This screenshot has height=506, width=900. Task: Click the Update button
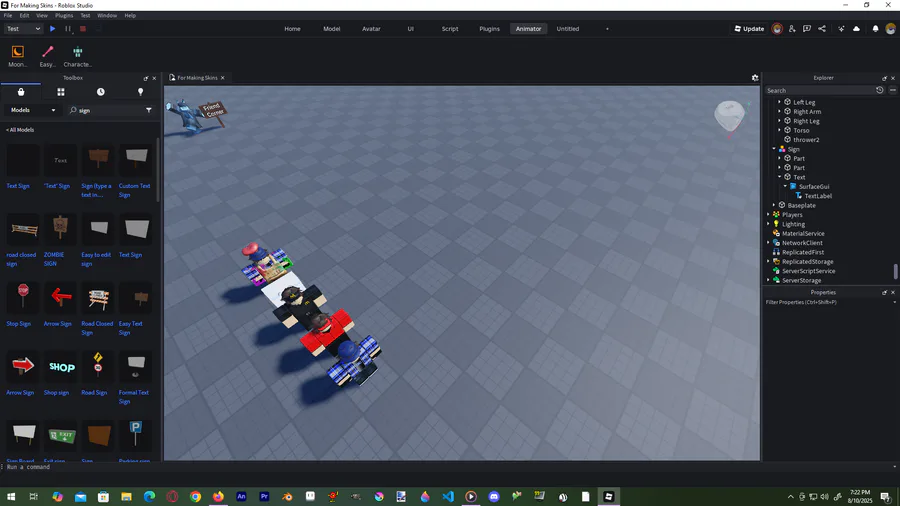(749, 29)
